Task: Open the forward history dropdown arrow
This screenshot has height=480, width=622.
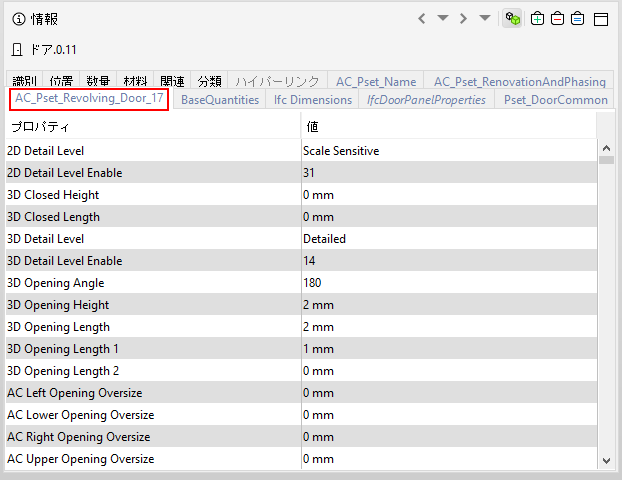Action: 484,18
